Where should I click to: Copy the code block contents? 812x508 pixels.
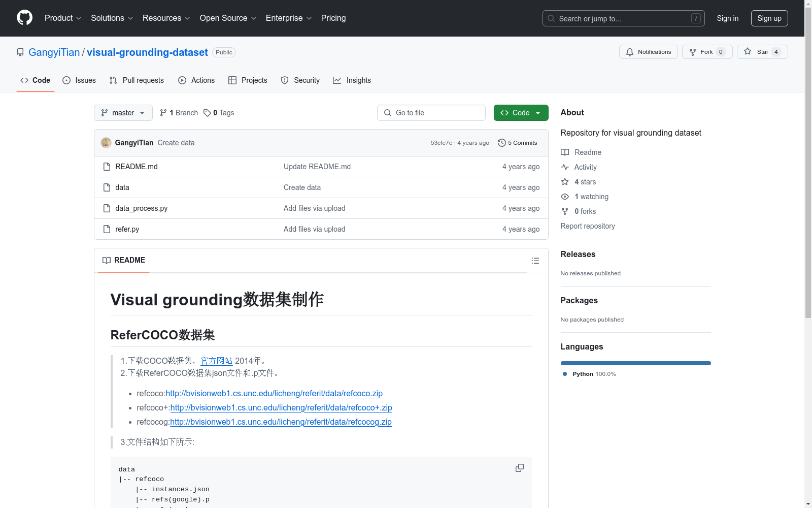point(519,468)
